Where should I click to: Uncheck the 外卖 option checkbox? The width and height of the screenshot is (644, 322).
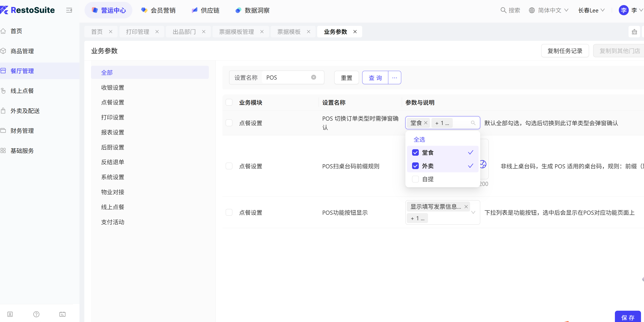point(415,166)
